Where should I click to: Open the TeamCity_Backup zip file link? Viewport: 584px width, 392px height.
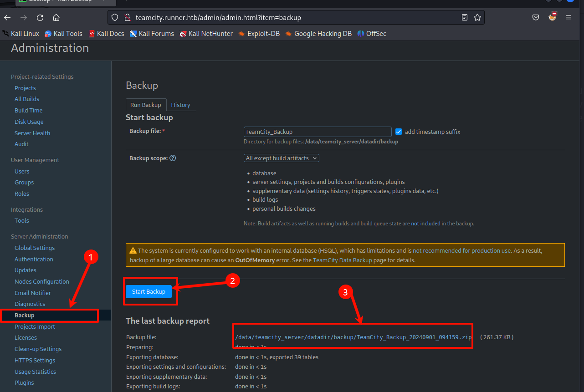[x=353, y=337]
